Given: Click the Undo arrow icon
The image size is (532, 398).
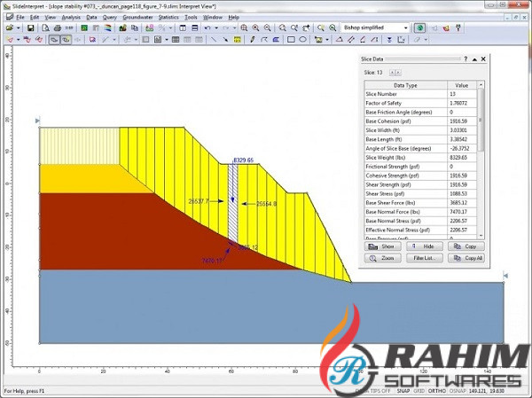Looking at the screenshot, I should point(207,28).
